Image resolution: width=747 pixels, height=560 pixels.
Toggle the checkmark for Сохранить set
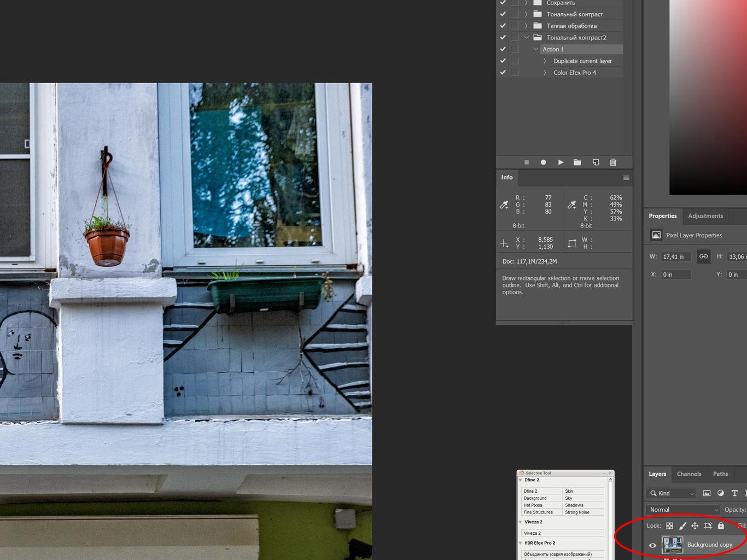pos(503,3)
